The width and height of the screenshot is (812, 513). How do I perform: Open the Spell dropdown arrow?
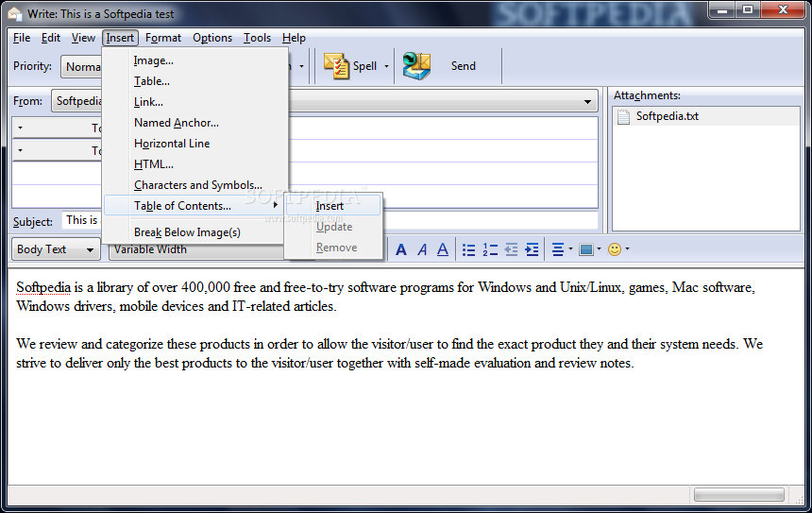[x=386, y=66]
